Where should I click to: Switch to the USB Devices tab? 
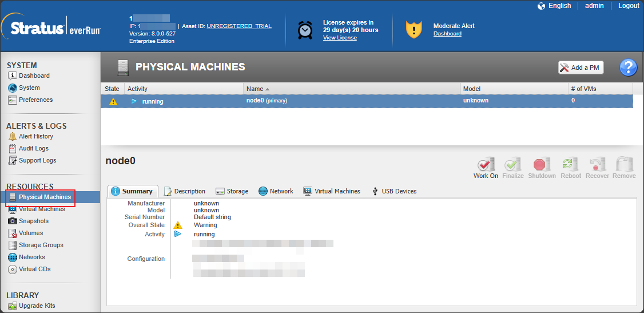tap(394, 191)
